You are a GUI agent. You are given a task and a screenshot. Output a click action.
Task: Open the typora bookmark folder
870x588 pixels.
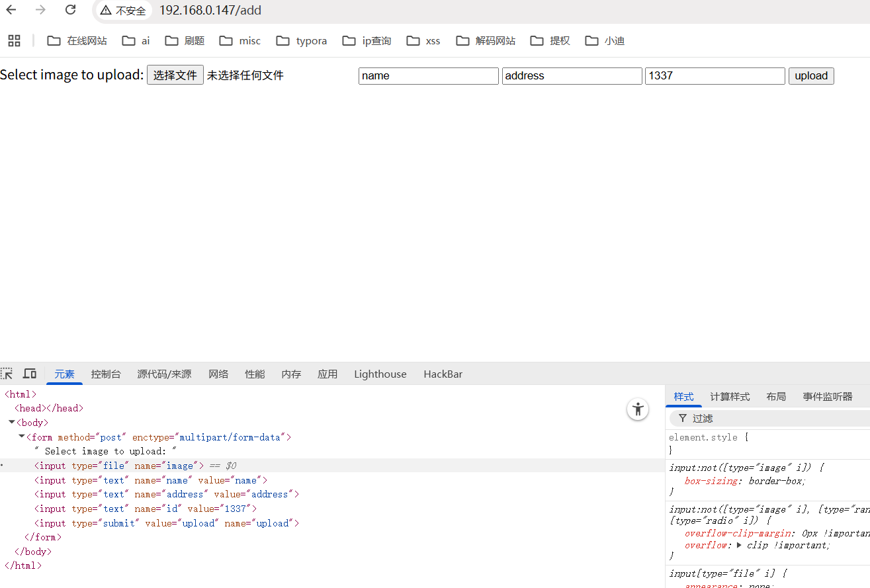point(302,41)
